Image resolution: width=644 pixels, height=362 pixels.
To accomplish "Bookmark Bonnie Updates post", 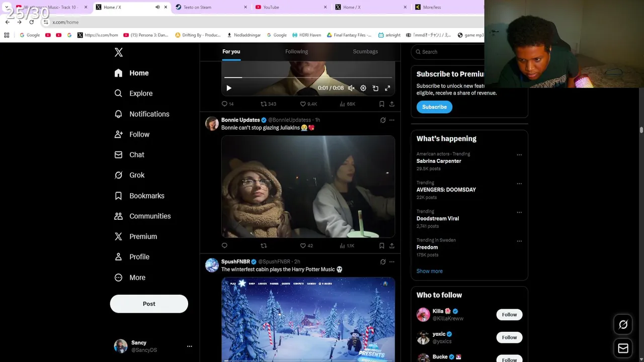I will (x=382, y=246).
